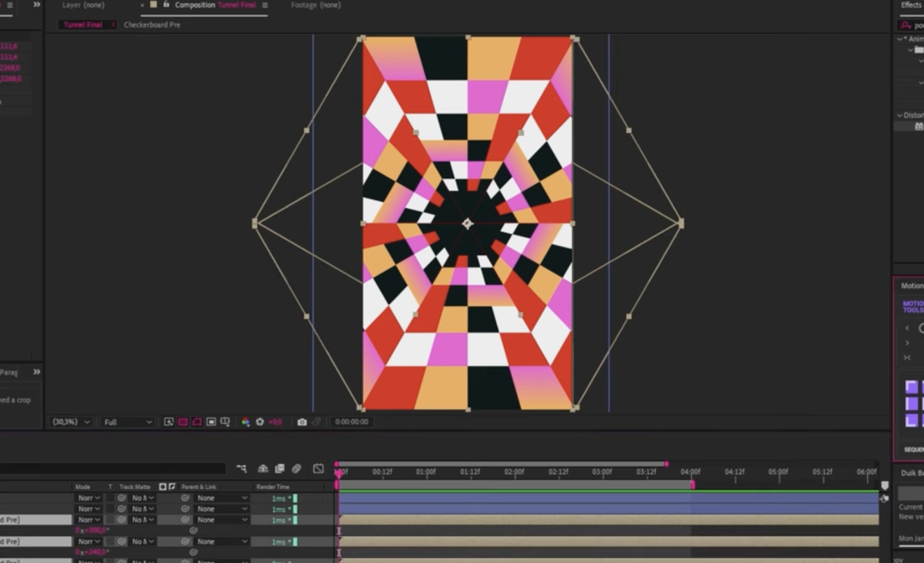Open the Full resolution dropdown
This screenshot has width=924, height=563.
coord(128,422)
